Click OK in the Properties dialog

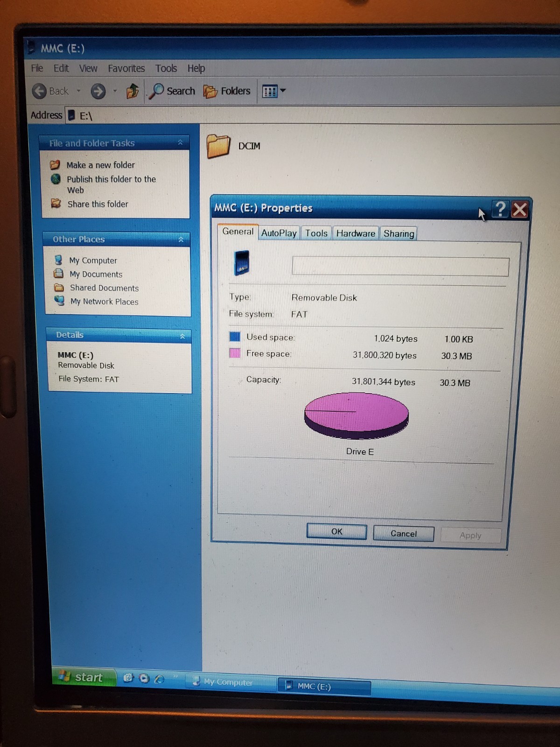[x=336, y=531]
